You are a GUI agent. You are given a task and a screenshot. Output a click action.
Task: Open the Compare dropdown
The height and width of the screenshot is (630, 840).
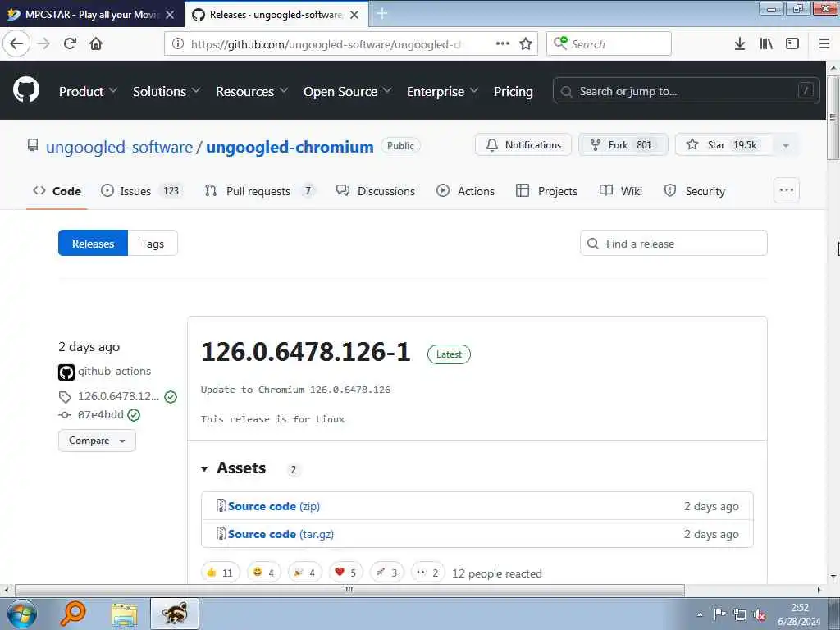[x=97, y=441]
